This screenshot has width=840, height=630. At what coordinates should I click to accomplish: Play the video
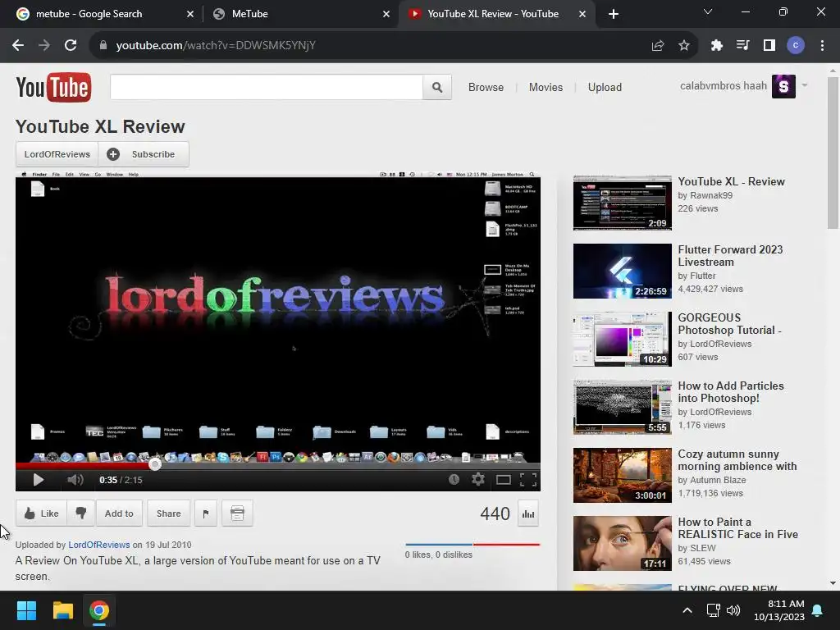[38, 479]
